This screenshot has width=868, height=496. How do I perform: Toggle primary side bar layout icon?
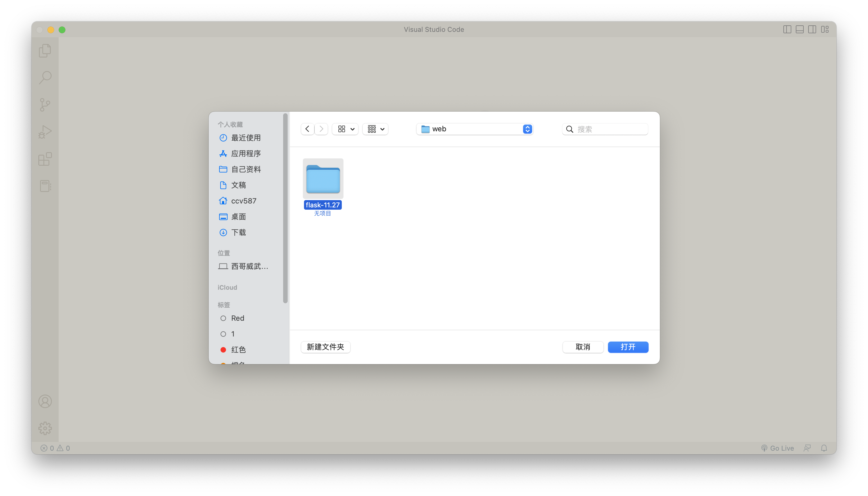[x=787, y=30]
